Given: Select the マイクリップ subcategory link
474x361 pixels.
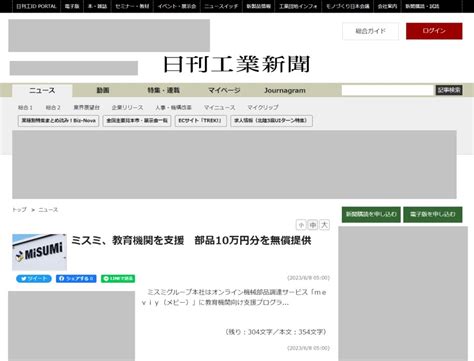Looking at the screenshot, I should pyautogui.click(x=263, y=108).
